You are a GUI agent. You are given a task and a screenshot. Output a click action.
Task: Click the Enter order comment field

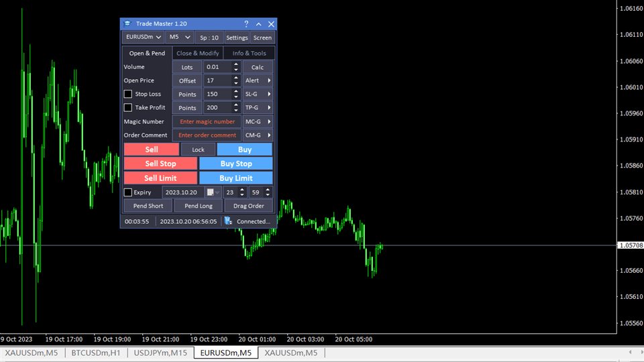(207, 135)
